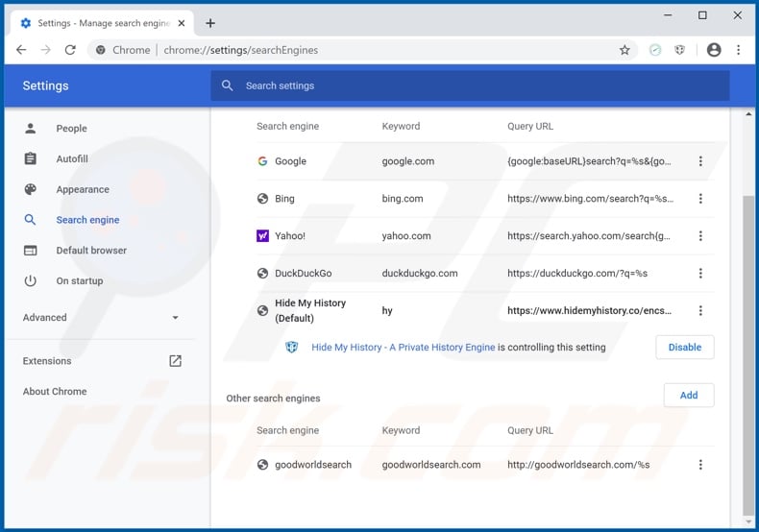Viewport: 759px width, 532px height.
Task: Open more actions for Yahoo! search engine
Action: click(700, 235)
